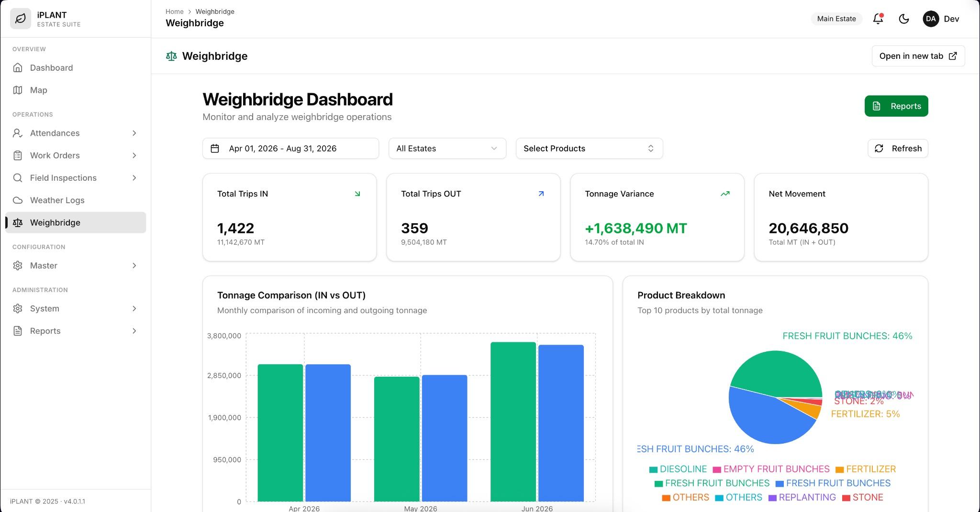Select Weighbridge in the sidebar
The width and height of the screenshot is (980, 512).
76,223
